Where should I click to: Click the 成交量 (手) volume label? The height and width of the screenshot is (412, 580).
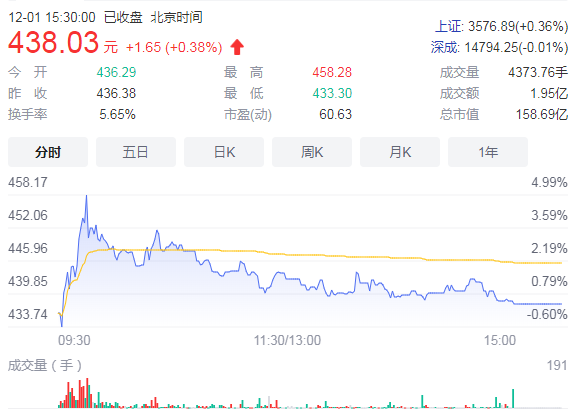tap(45, 365)
